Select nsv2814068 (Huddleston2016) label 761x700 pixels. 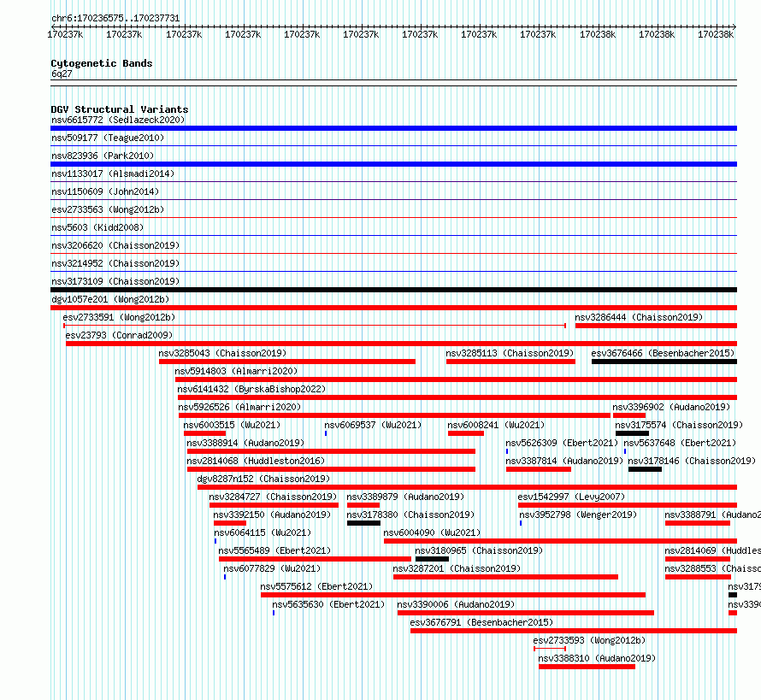tap(256, 461)
